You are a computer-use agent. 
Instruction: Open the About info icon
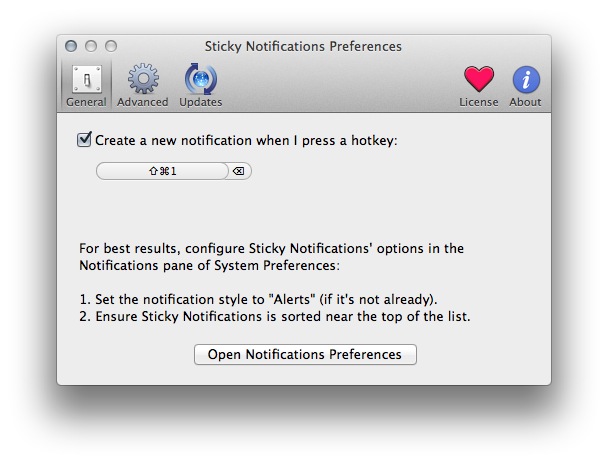526,79
